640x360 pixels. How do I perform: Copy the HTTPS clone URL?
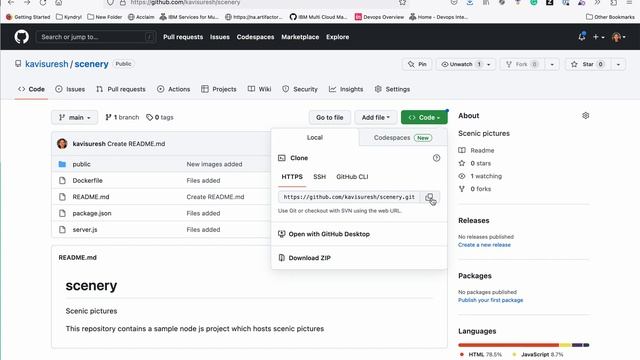tap(429, 197)
